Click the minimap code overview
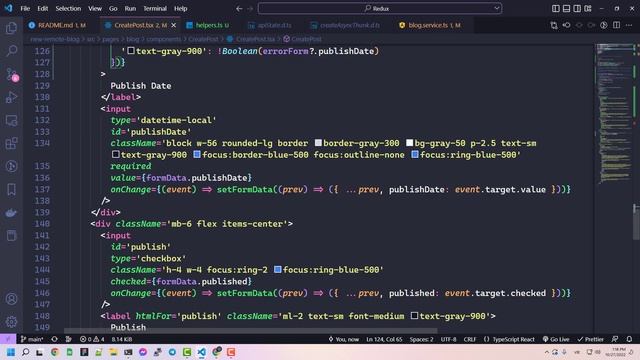 pos(614,114)
